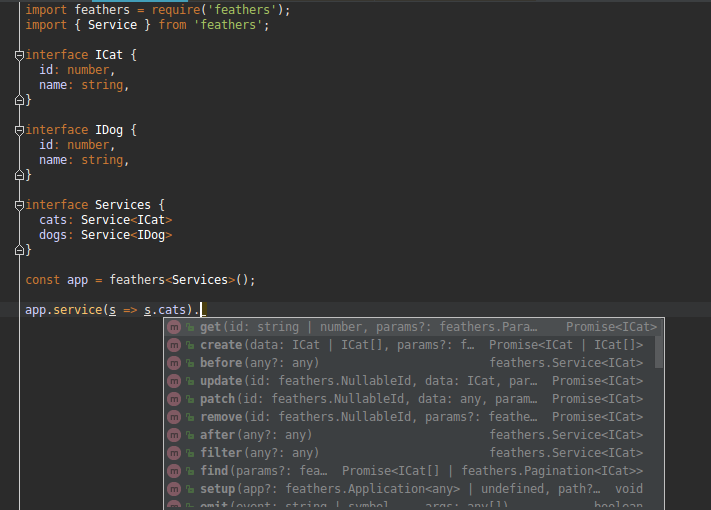The image size is (711, 510).
Task: Choose the find method suggestion
Action: [x=409, y=471]
